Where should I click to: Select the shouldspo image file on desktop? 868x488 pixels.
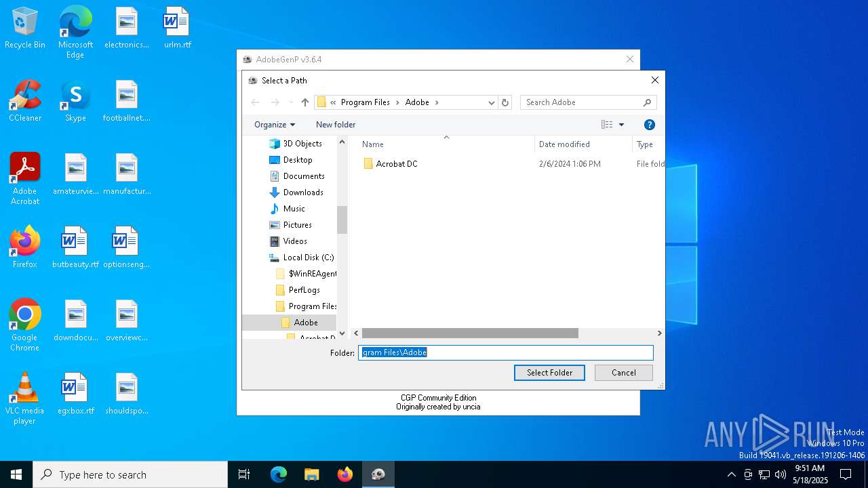(x=127, y=394)
